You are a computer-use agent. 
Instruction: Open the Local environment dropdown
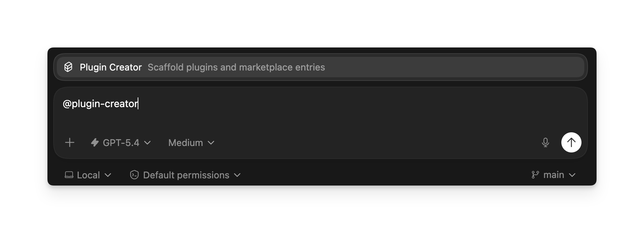click(88, 175)
